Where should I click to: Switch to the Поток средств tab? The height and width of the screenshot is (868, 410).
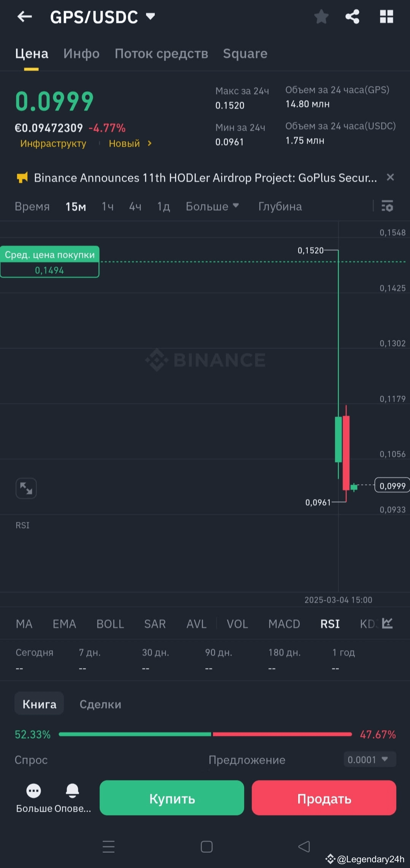coord(161,54)
